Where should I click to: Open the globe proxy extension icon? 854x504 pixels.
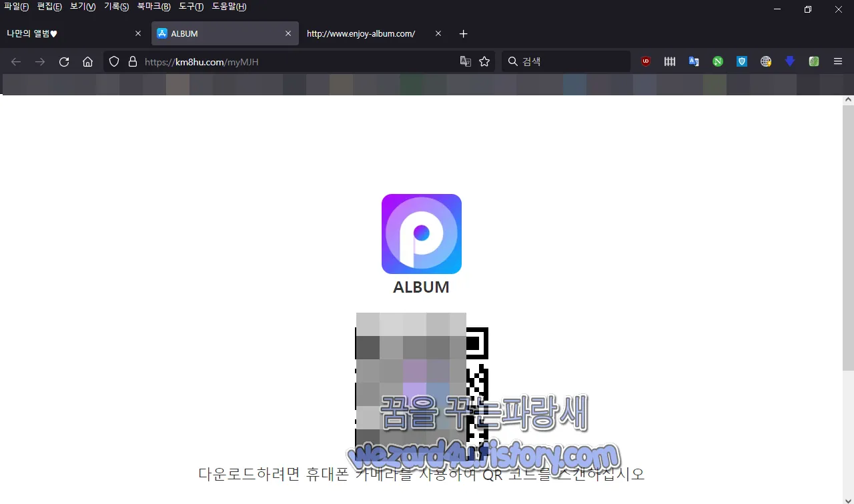click(x=766, y=61)
